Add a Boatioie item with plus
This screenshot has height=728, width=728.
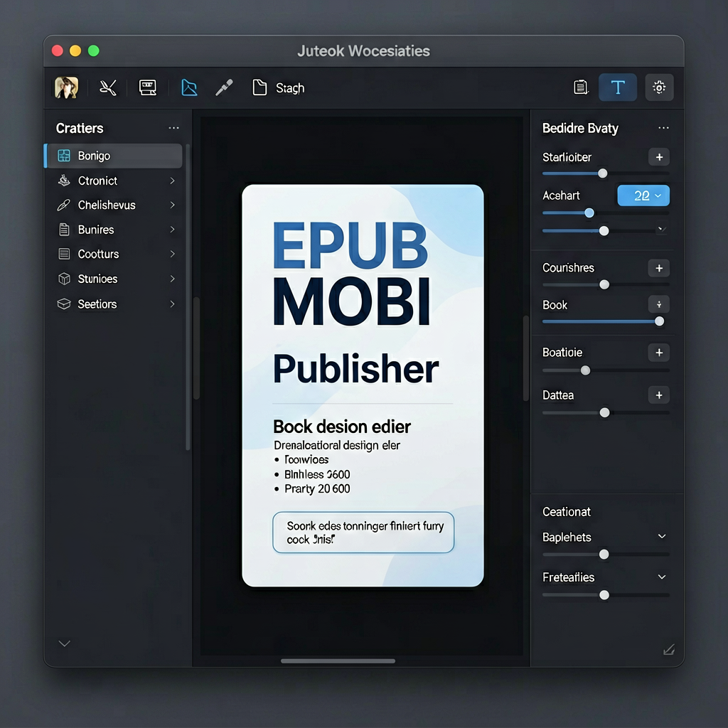659,353
